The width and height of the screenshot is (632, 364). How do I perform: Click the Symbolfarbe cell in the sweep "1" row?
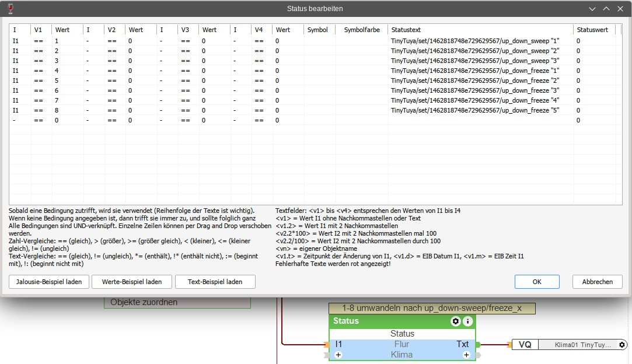[362, 41]
